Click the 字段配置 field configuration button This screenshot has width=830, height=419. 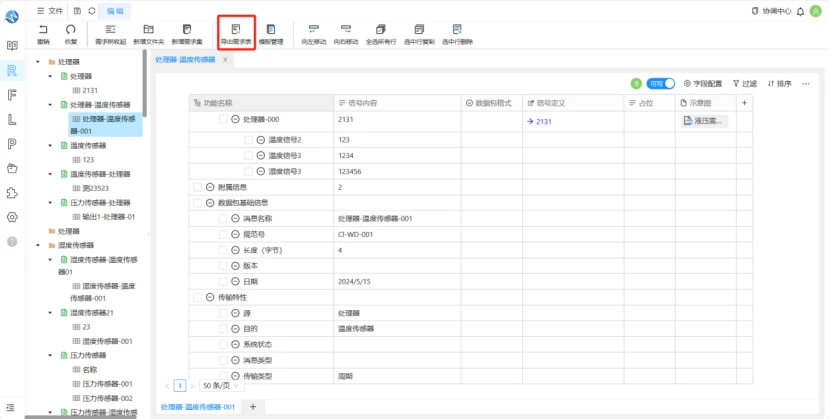pyautogui.click(x=703, y=84)
